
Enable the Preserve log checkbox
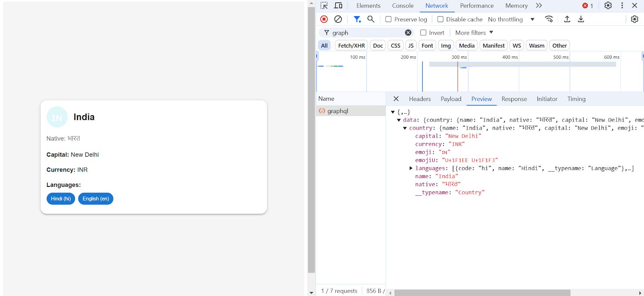388,19
